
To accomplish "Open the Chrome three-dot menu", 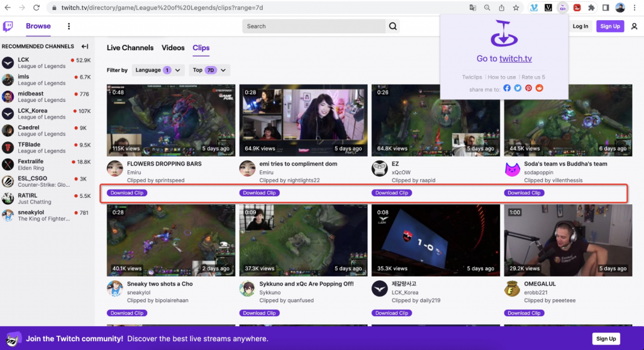I will 635,8.
